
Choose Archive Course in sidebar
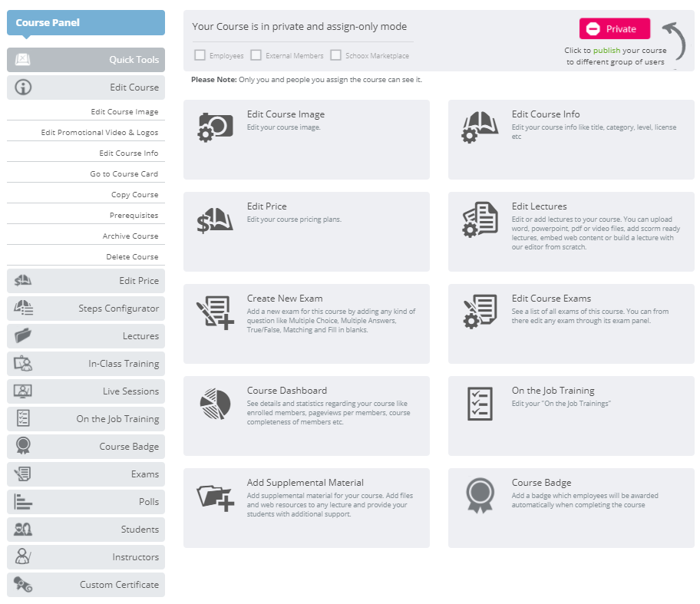coord(130,236)
